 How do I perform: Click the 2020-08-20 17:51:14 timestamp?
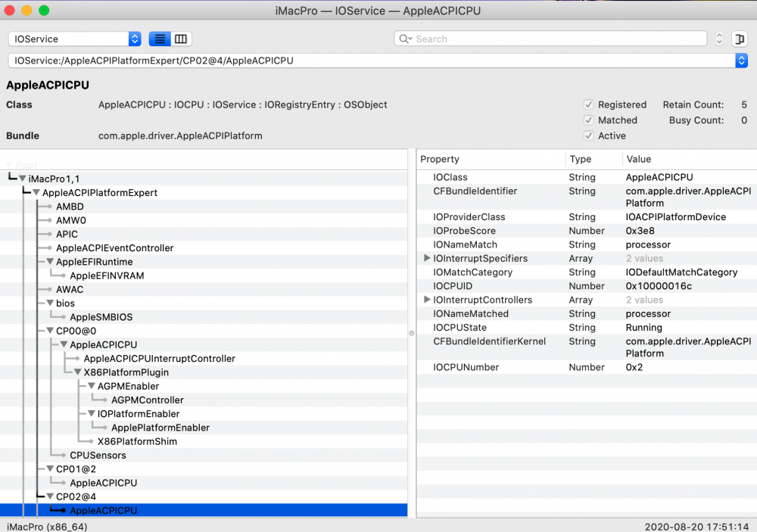[696, 527]
